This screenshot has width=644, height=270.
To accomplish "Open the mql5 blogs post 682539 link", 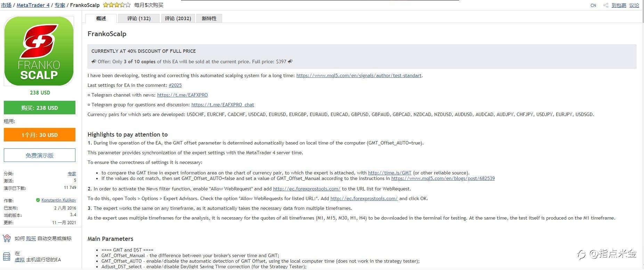I will click(443, 178).
